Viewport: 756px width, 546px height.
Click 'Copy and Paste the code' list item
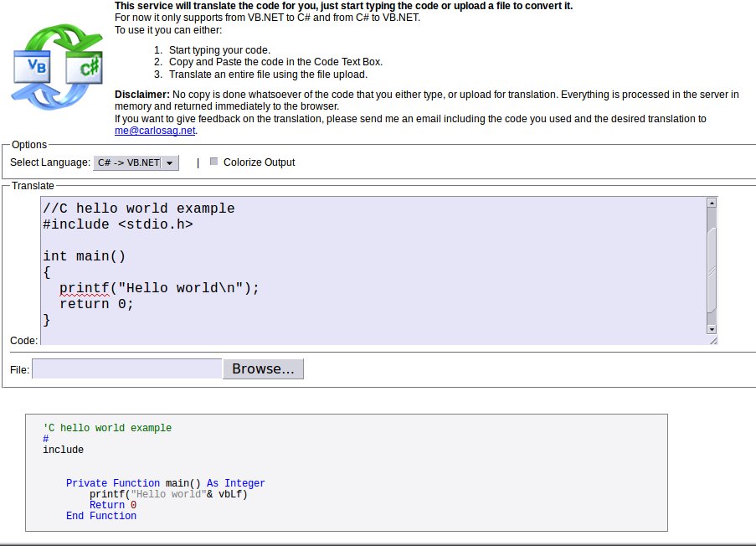pos(275,62)
